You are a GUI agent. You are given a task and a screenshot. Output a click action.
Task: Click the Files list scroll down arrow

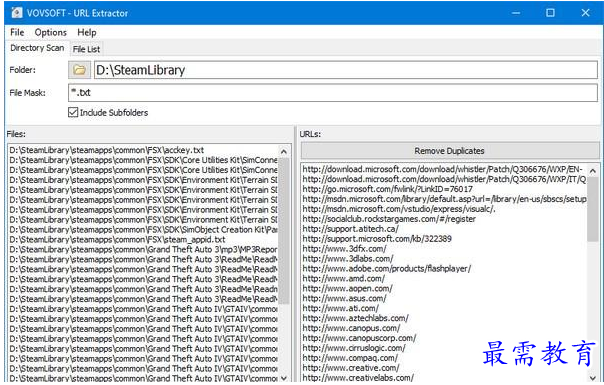tap(284, 378)
